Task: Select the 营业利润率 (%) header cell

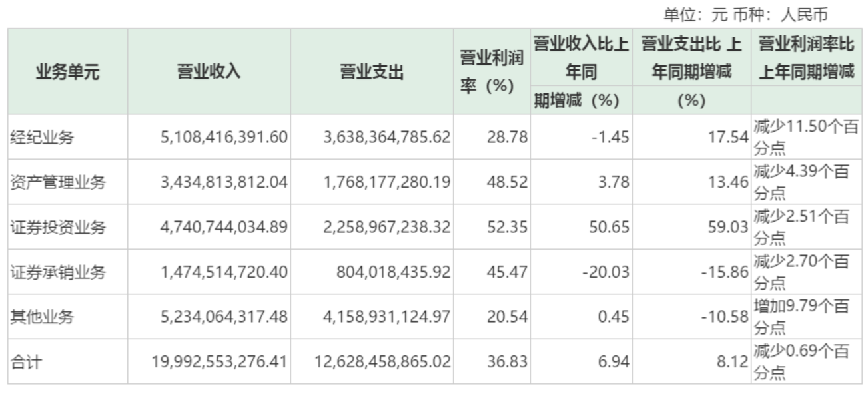Action: point(491,72)
